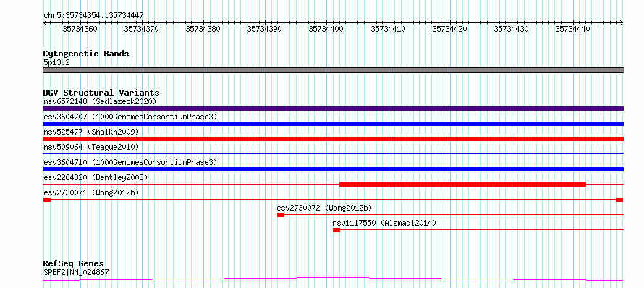The width and height of the screenshot is (644, 288).
Task: Click the red start block of esv2730072
Action: click(x=281, y=215)
